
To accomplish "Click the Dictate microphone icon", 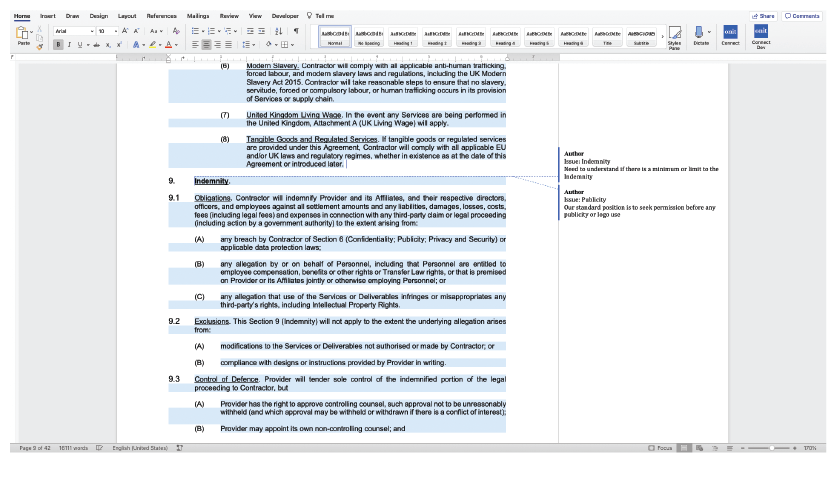I will tap(699, 33).
